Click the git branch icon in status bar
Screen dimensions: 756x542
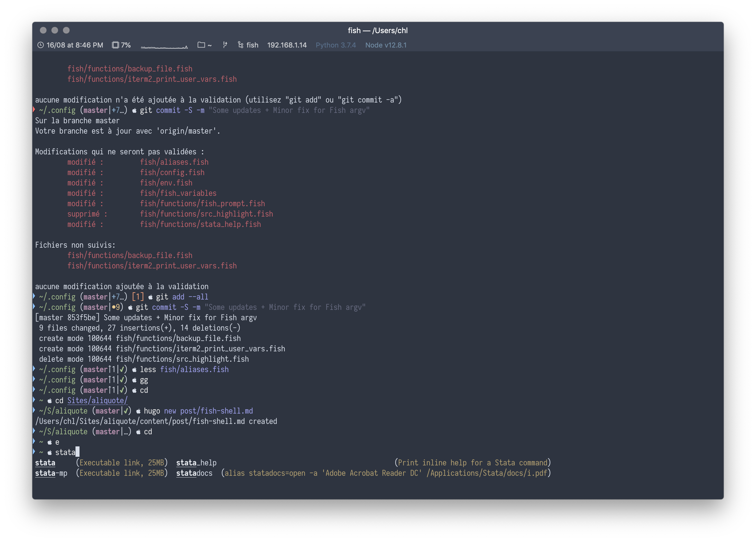(225, 45)
